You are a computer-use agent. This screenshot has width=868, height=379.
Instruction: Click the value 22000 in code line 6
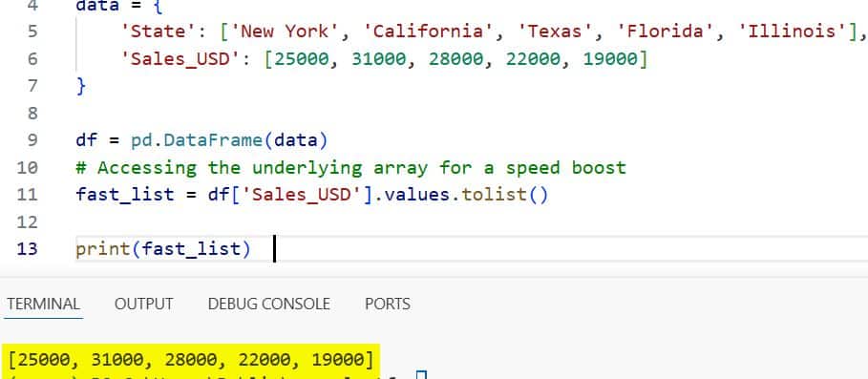pyautogui.click(x=533, y=58)
